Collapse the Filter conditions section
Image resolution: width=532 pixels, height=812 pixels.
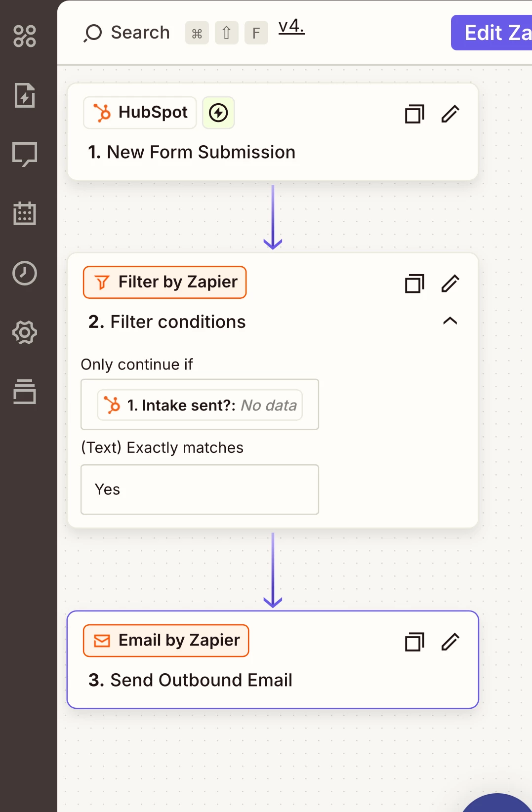click(x=450, y=321)
